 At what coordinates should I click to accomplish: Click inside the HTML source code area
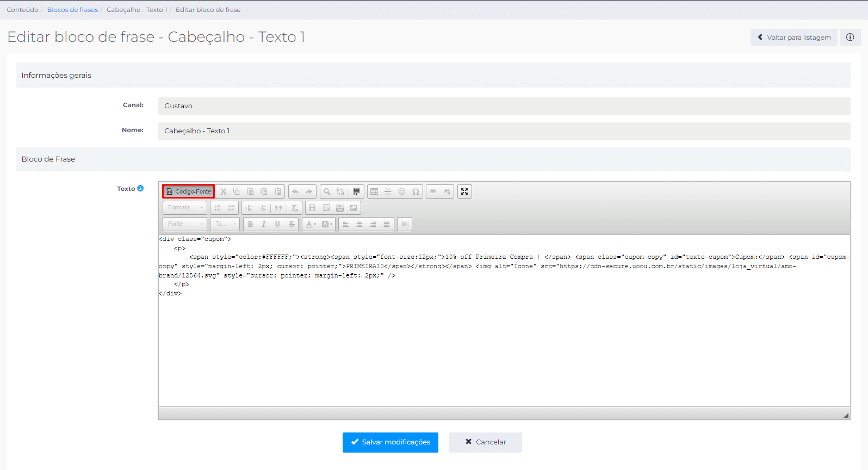[504, 320]
